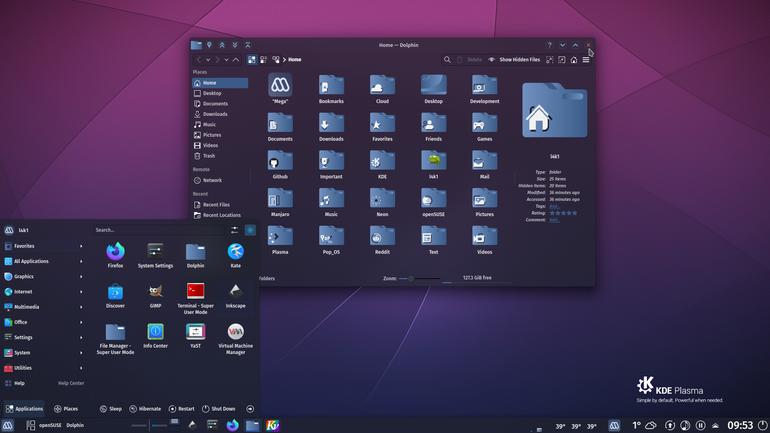Click the Home breadcrumb in location bar

(295, 59)
